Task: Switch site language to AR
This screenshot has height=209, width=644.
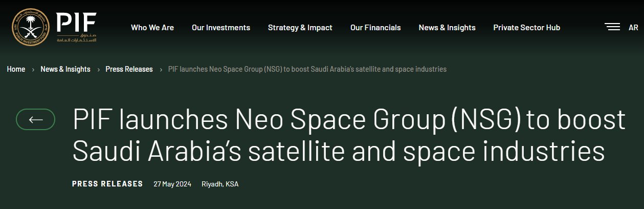Action: pos(633,27)
